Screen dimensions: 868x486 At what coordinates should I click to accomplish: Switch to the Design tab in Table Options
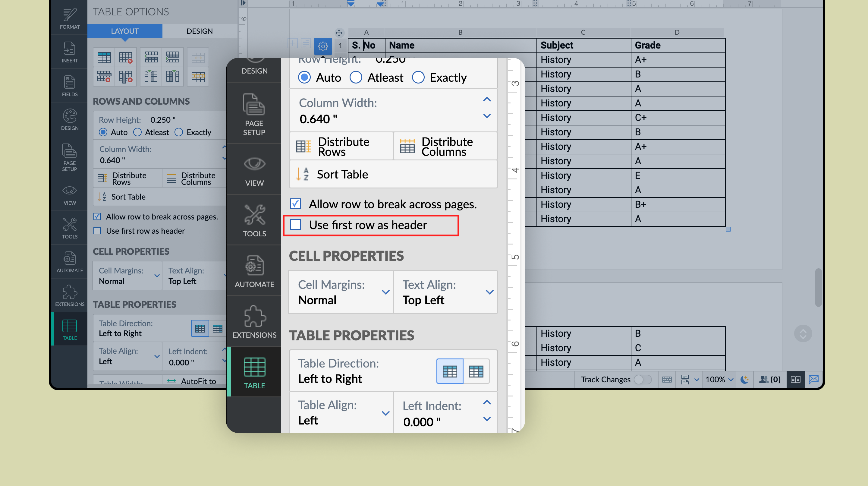(200, 31)
